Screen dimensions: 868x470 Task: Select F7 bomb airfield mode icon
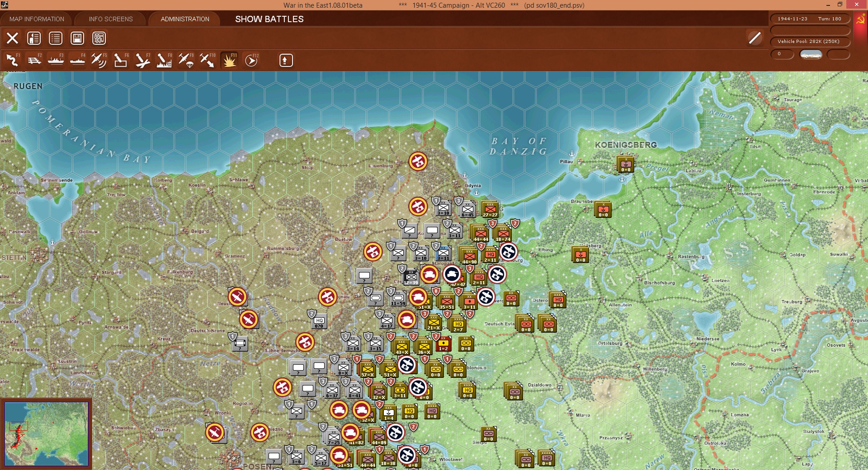click(142, 61)
